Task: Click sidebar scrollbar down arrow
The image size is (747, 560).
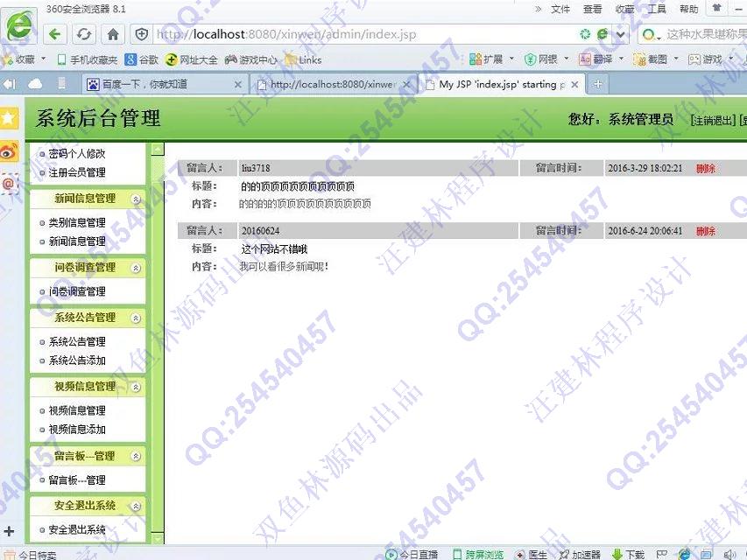Action: (158, 539)
